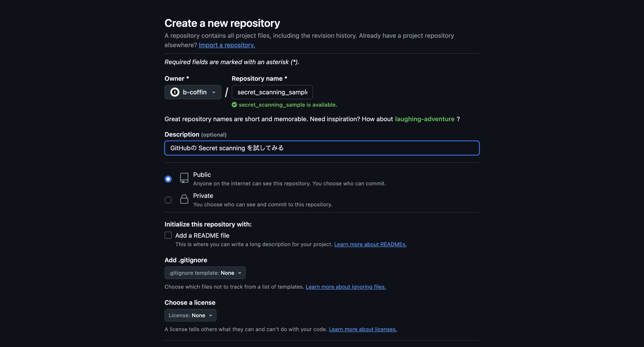Open the .gitignore template dropdown
The image size is (644, 347).
pyautogui.click(x=205, y=273)
